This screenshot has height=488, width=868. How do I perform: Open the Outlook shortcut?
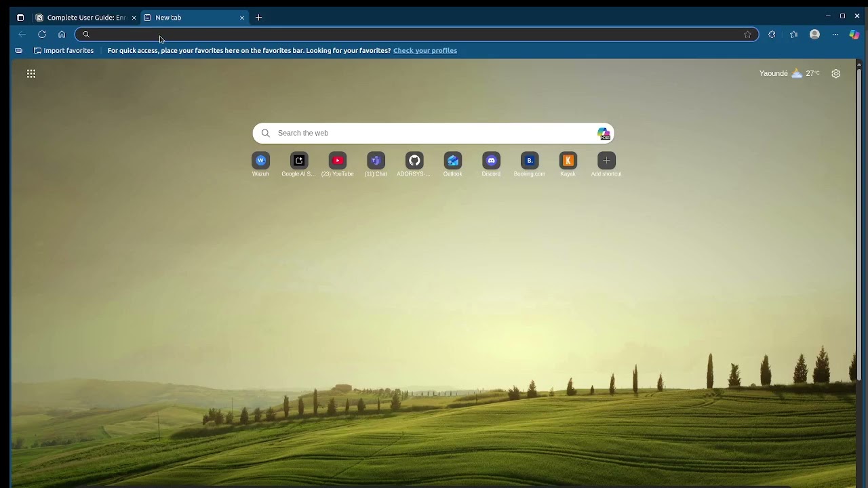[452, 165]
